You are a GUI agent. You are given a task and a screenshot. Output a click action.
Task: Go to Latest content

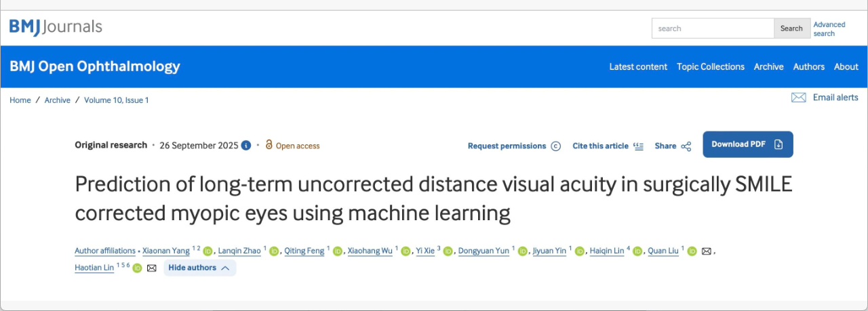tap(638, 66)
